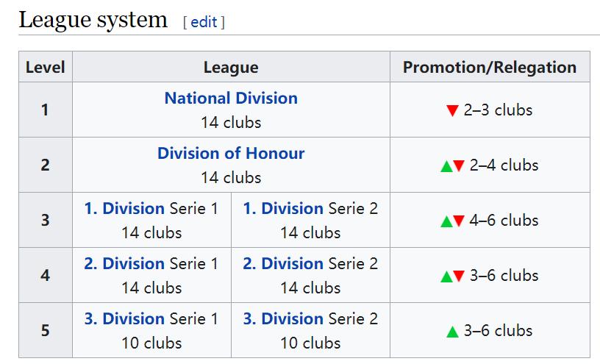Open 2. Division link for Serie 2
Viewport: 600px width, 364px height.
(x=283, y=263)
